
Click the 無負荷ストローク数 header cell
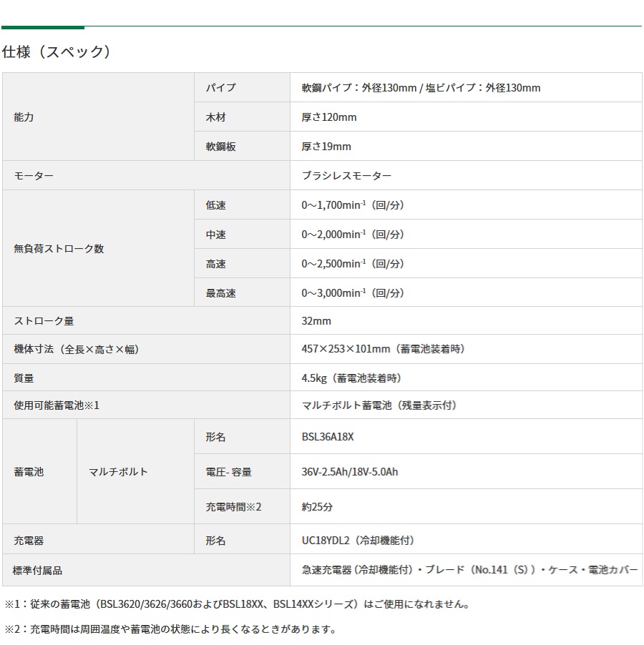point(98,248)
